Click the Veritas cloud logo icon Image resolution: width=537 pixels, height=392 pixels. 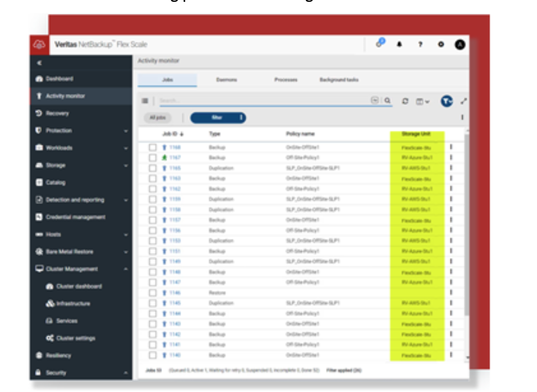(39, 45)
